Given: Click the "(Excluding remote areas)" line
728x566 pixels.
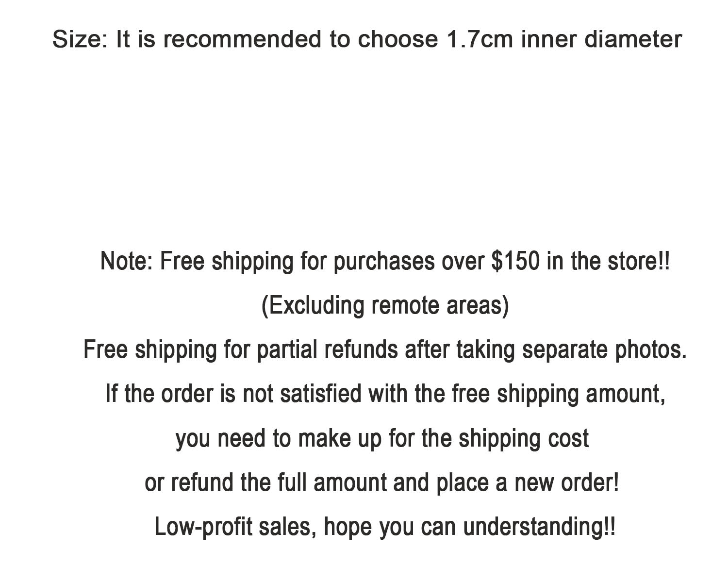Looking at the screenshot, I should click(385, 305).
